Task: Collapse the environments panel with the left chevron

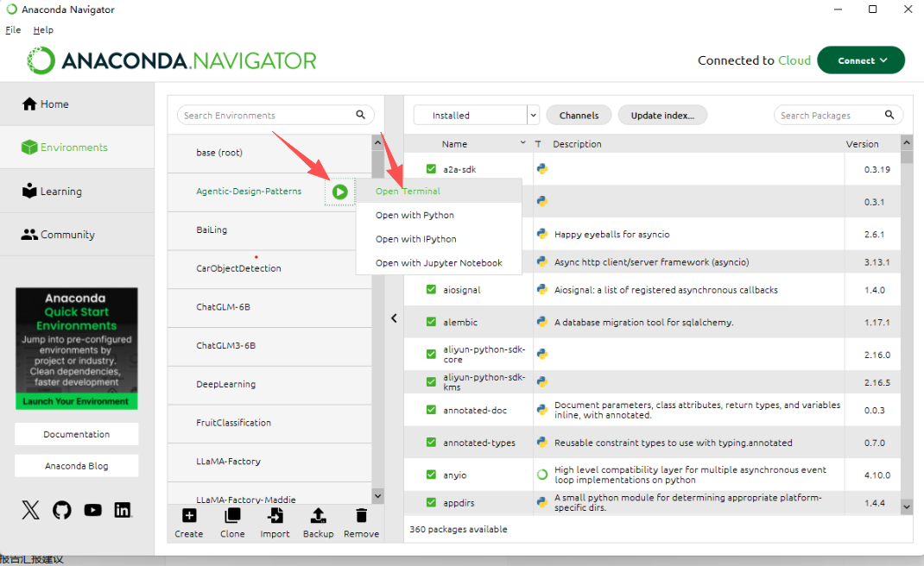Action: tap(394, 318)
